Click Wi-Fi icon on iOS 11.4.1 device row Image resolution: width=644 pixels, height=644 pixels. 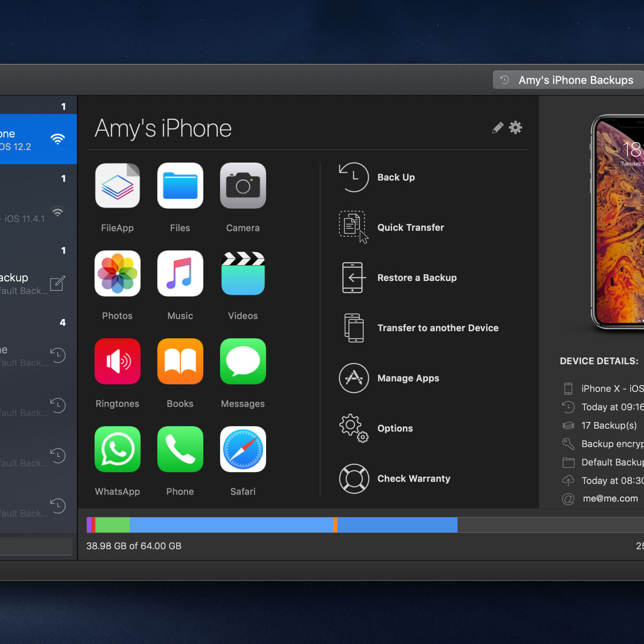tap(58, 211)
